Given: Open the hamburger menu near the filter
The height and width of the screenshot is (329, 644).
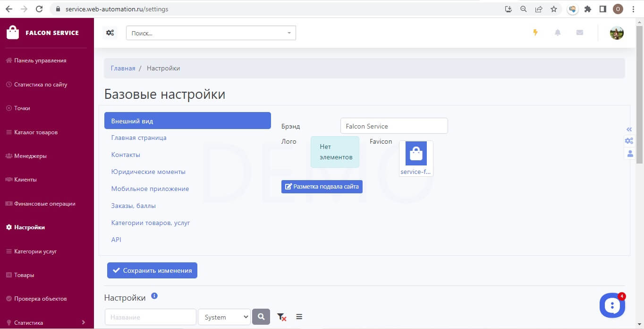Looking at the screenshot, I should pos(299,317).
